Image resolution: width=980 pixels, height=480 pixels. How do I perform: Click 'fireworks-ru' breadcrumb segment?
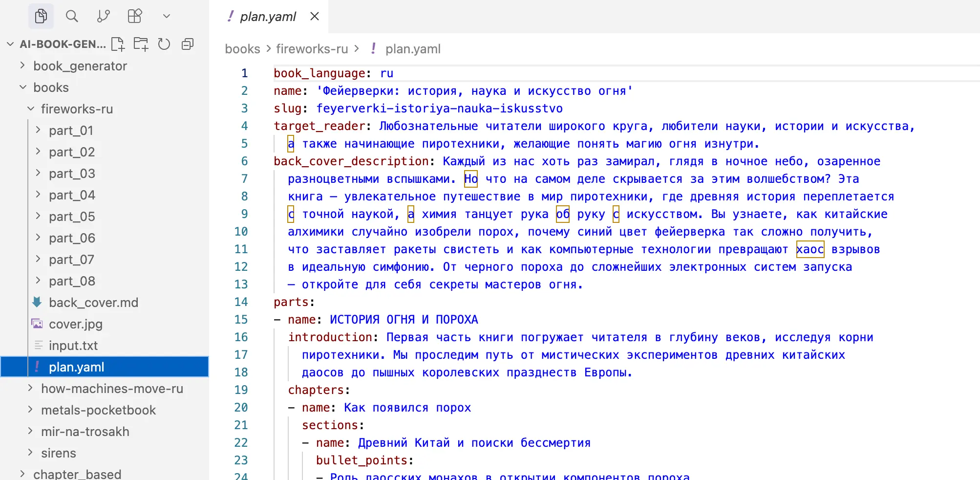(312, 49)
